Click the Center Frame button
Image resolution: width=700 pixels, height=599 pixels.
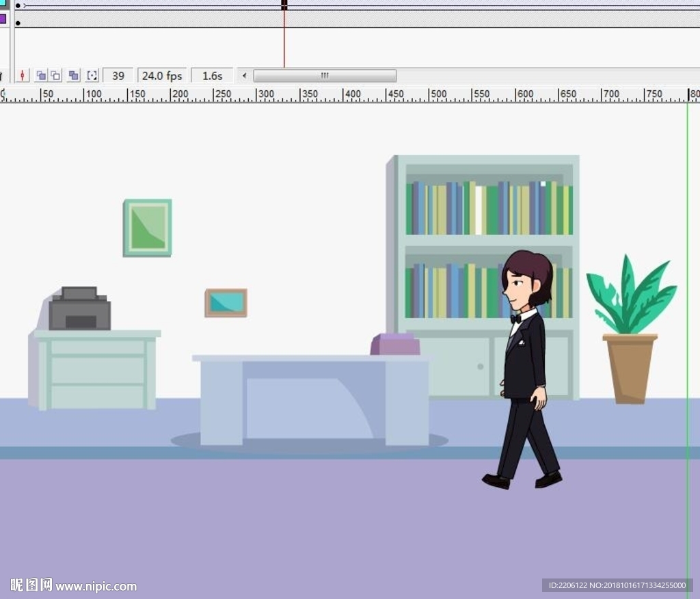(x=23, y=75)
